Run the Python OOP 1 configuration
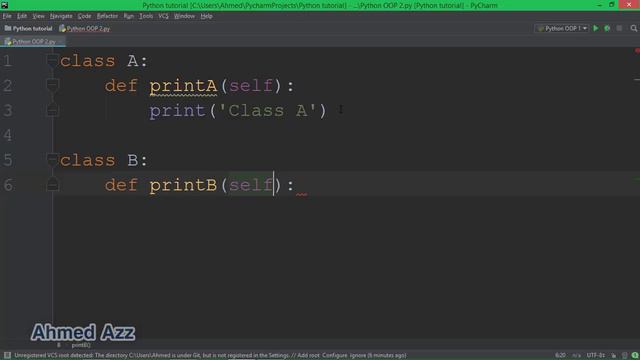The height and width of the screenshot is (360, 640). coord(596,28)
